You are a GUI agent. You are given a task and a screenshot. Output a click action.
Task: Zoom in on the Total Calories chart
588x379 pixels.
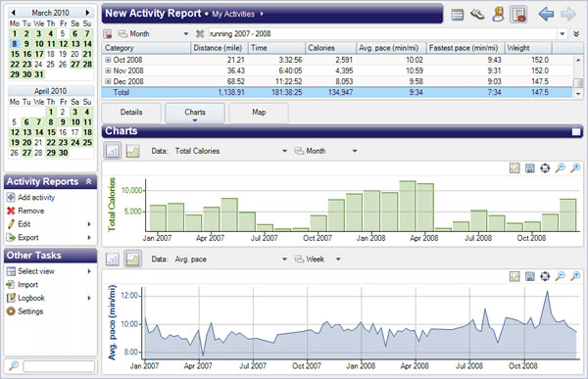click(575, 168)
